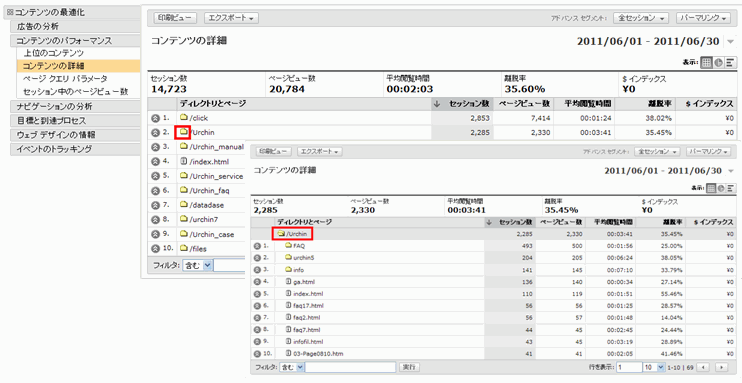
Task: Open エクスポート dropdown in front report
Action: (320, 152)
